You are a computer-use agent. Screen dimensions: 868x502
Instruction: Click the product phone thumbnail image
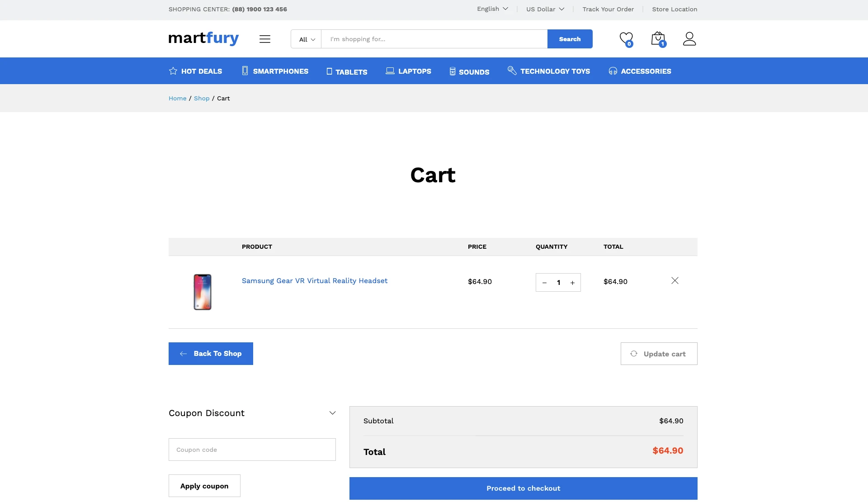(x=203, y=292)
